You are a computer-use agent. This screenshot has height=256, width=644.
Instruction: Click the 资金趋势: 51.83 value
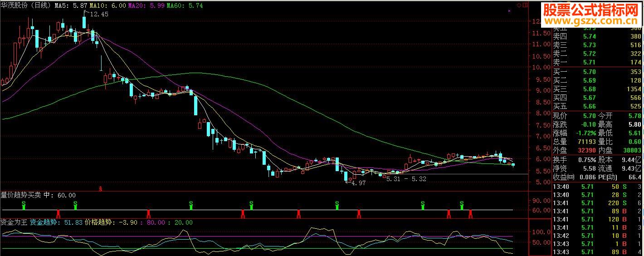[x=57, y=222]
